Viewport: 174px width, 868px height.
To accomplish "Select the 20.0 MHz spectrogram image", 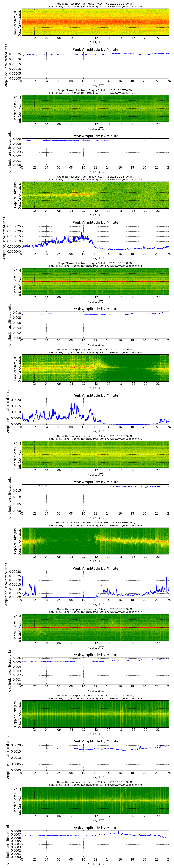I will (95, 714).
